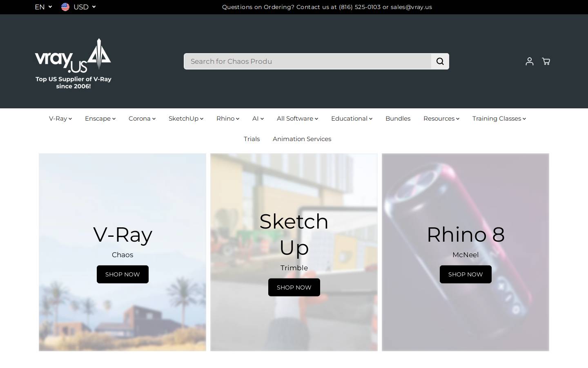
Task: Click Shop Now under SketchUp
Action: point(294,287)
